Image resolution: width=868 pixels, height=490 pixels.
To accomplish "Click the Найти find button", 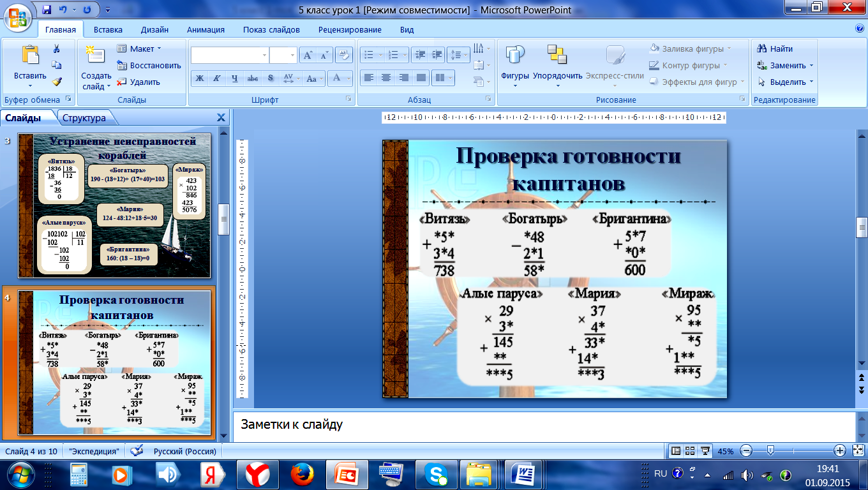I will tap(775, 48).
